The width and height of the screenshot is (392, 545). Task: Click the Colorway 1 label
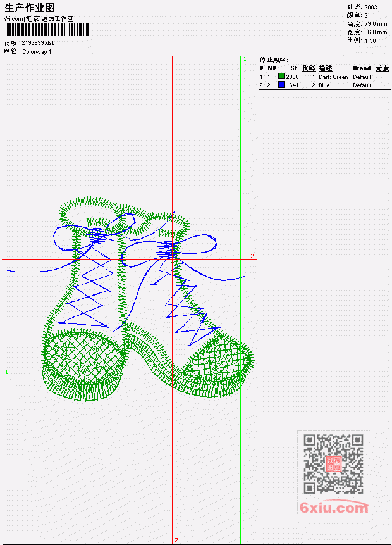point(37,51)
